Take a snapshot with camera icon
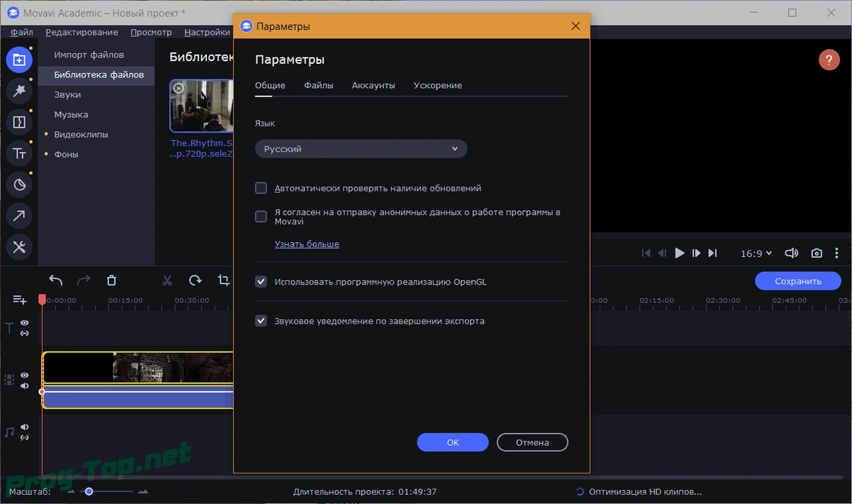This screenshot has width=852, height=504. [817, 253]
